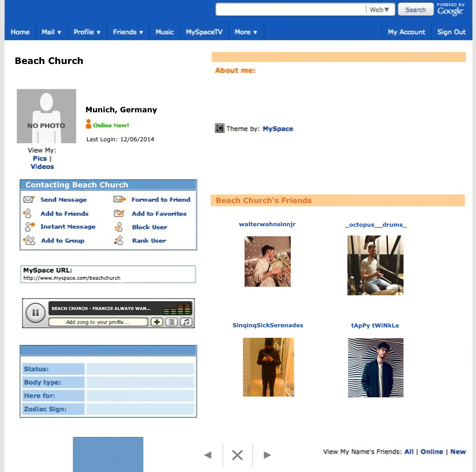
Task: Open Music in navigation bar
Action: [165, 32]
